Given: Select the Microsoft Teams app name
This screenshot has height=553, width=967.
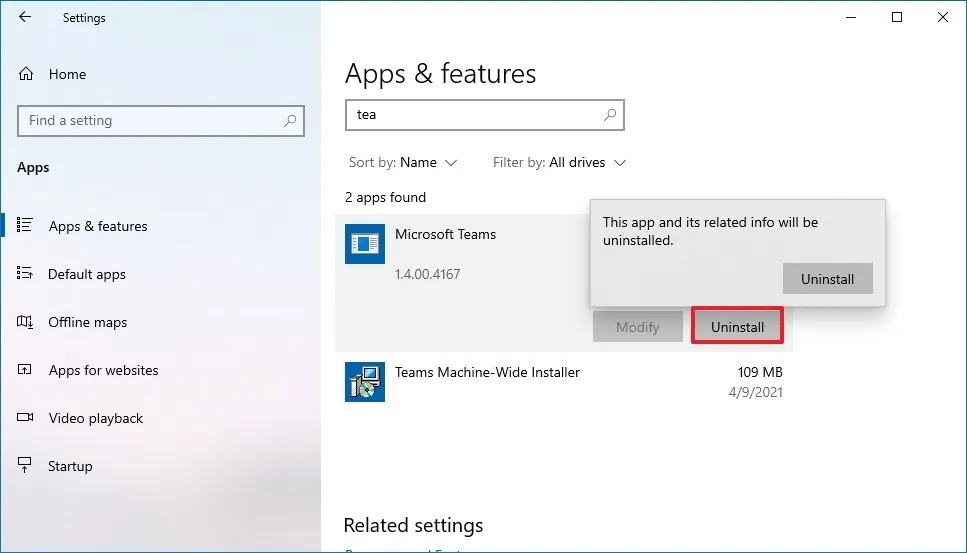Looking at the screenshot, I should point(445,234).
